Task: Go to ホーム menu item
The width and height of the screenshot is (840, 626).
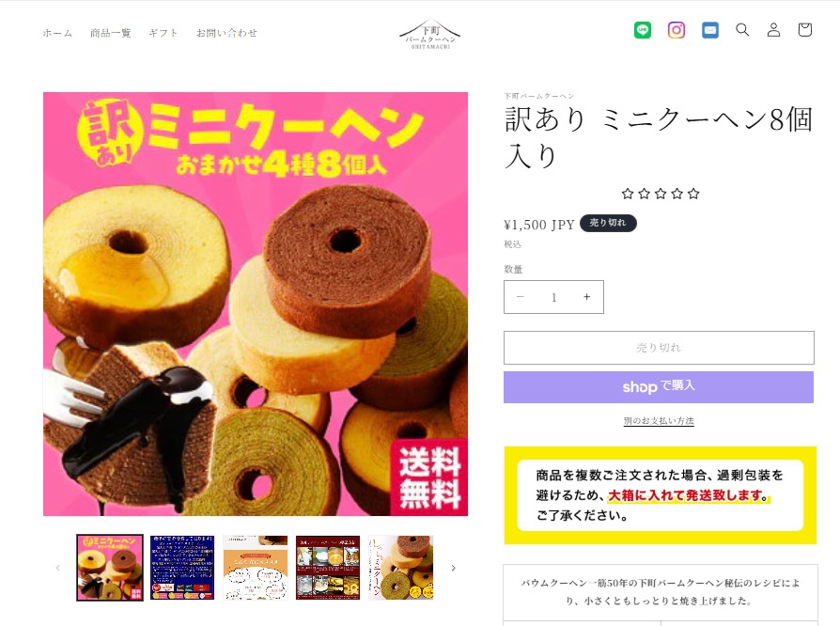Action: [x=57, y=33]
